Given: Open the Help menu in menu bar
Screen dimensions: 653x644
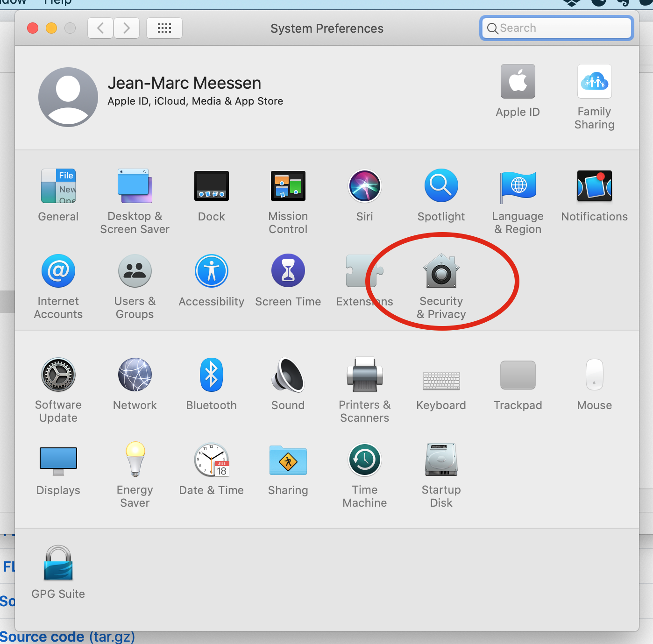Looking at the screenshot, I should point(58,2).
